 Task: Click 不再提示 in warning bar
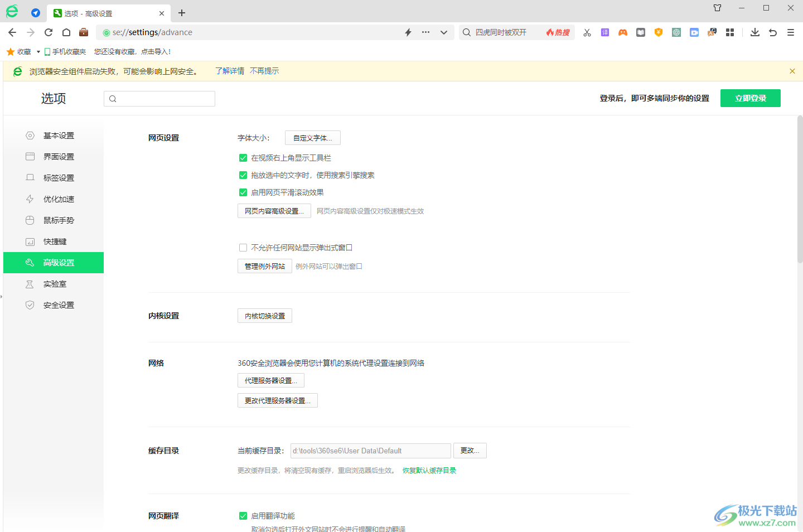(x=264, y=71)
